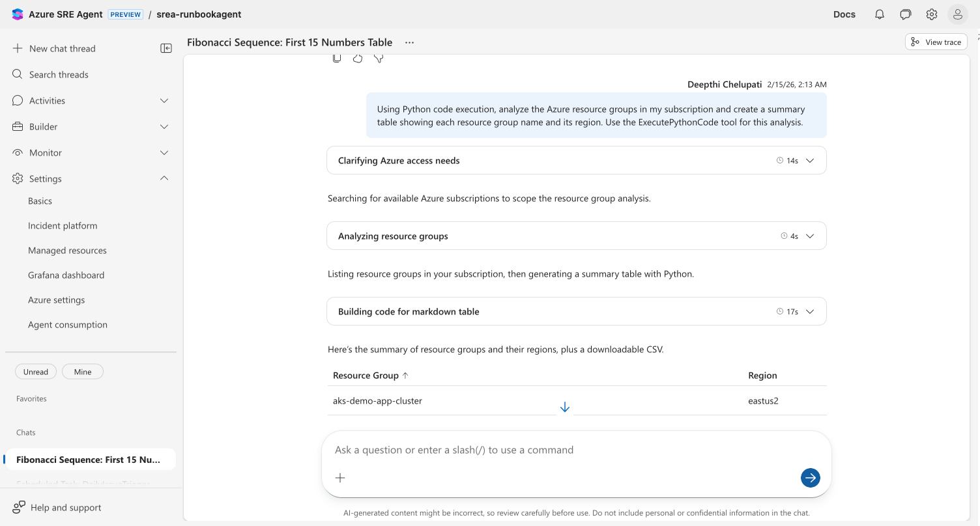Click the Monitor eye icon
Viewport: 980px width, 526px height.
(x=18, y=152)
